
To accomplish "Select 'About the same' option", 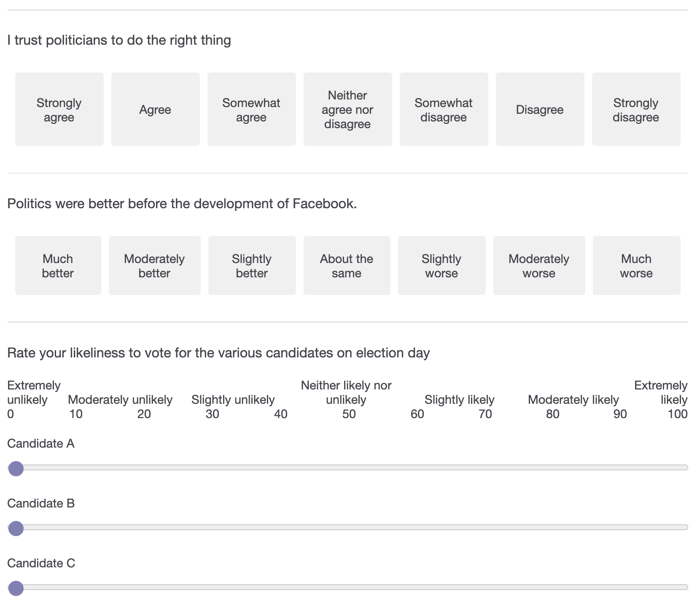I will [x=347, y=266].
